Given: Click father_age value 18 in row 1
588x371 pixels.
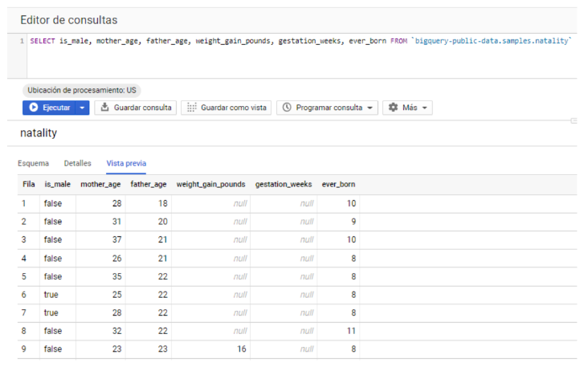Looking at the screenshot, I should click(x=163, y=203).
